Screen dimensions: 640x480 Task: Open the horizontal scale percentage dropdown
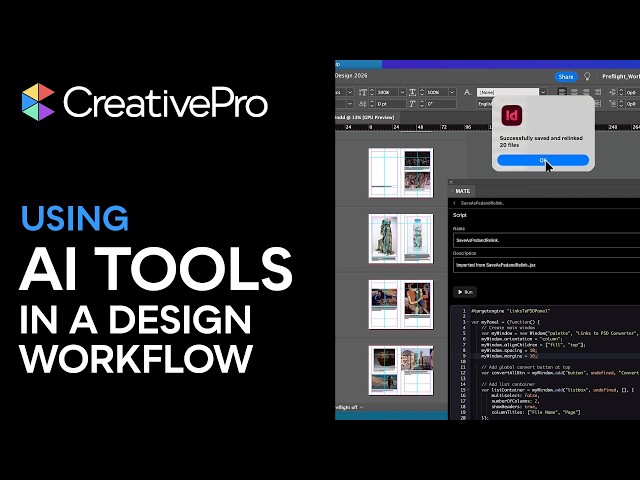click(452, 92)
